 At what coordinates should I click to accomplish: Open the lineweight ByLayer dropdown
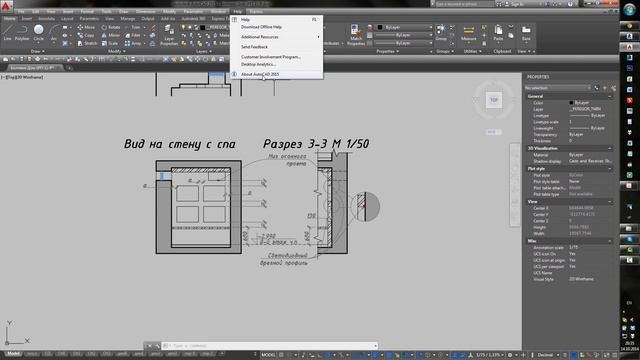[x=403, y=35]
